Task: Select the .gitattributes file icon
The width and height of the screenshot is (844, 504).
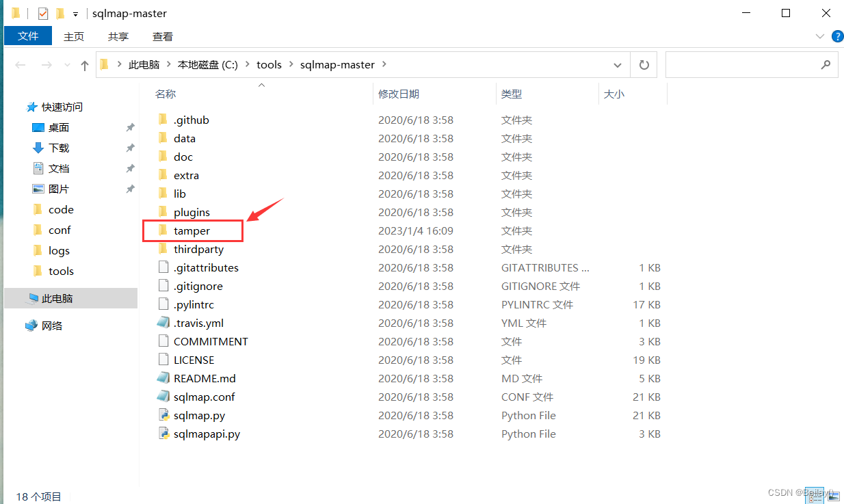Action: (163, 267)
